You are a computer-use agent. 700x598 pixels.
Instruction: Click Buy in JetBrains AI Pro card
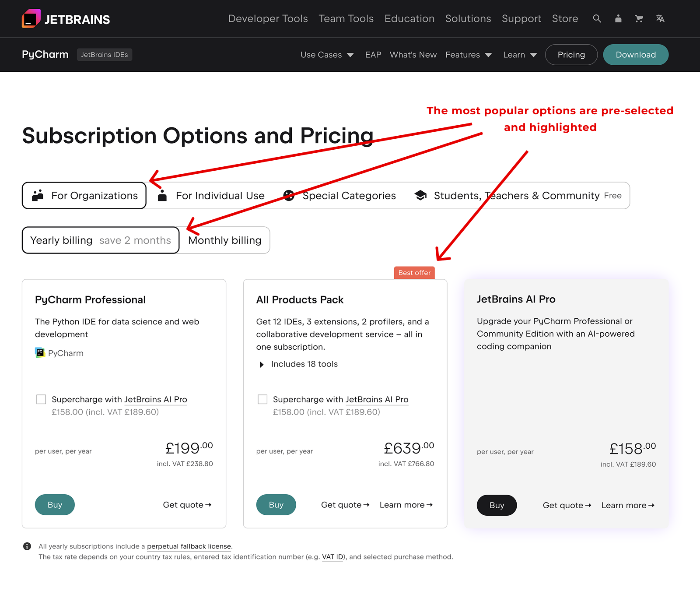pyautogui.click(x=497, y=505)
